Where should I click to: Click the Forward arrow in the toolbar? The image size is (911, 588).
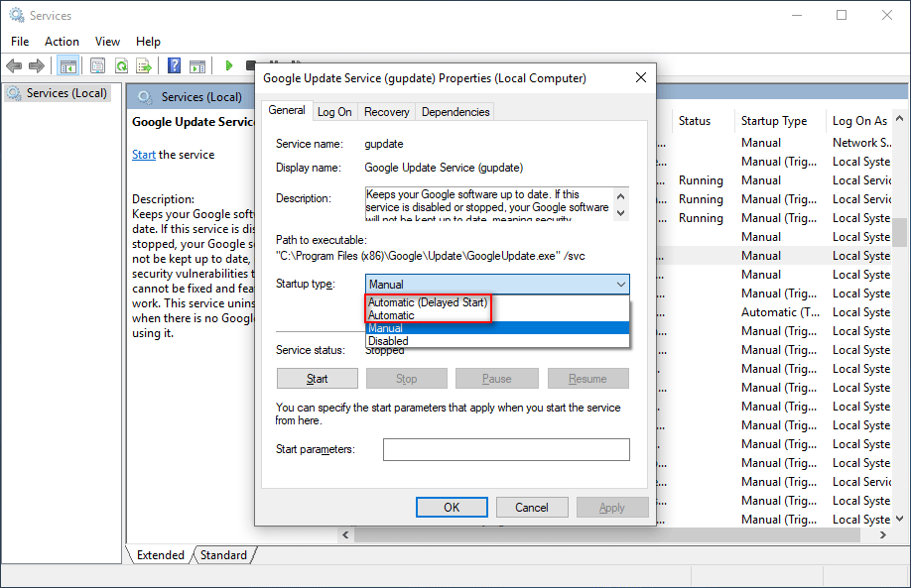(x=37, y=66)
